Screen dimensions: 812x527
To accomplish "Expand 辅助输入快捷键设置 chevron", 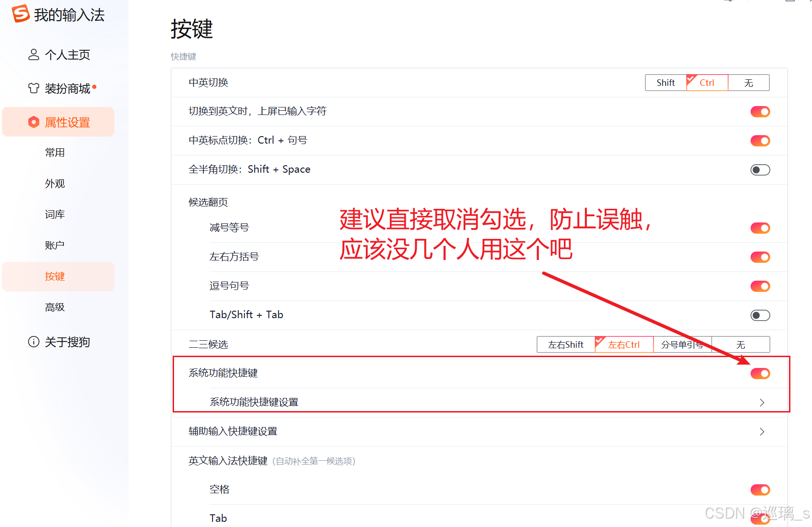I will coord(762,431).
